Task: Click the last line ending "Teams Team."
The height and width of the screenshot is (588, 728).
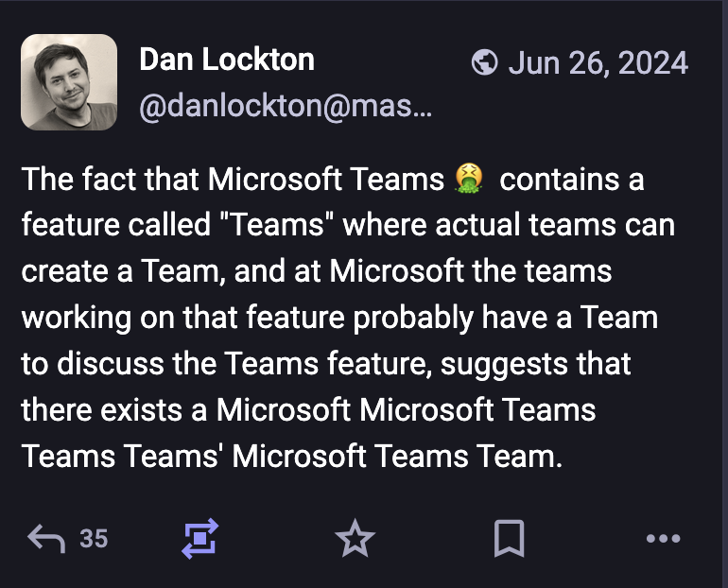Action: click(x=292, y=457)
